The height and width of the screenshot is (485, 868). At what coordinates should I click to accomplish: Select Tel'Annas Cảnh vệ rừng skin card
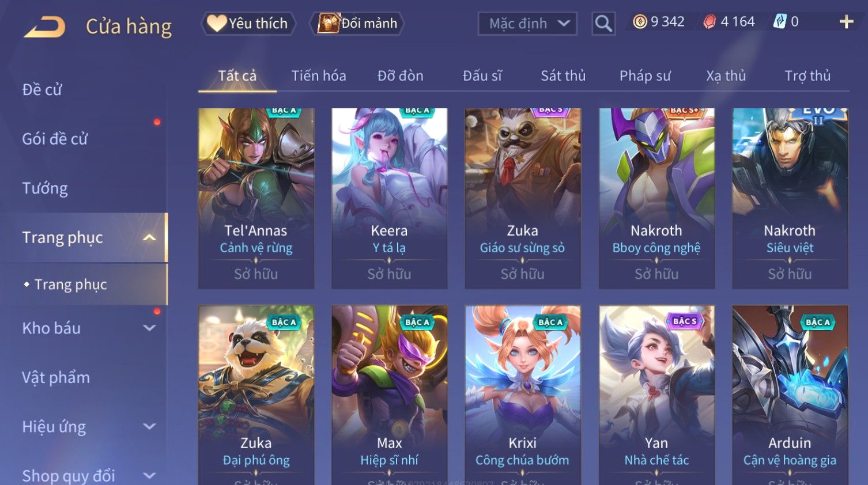coord(256,198)
